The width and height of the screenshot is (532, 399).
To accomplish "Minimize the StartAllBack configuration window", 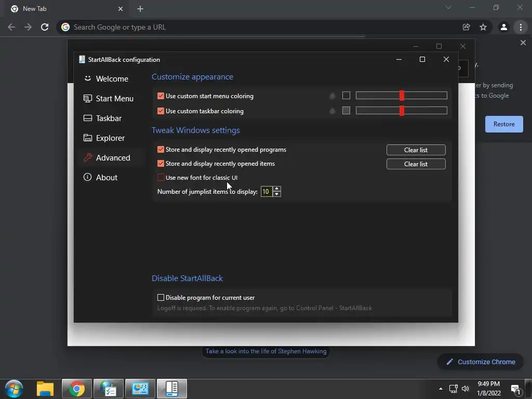I will pyautogui.click(x=399, y=59).
